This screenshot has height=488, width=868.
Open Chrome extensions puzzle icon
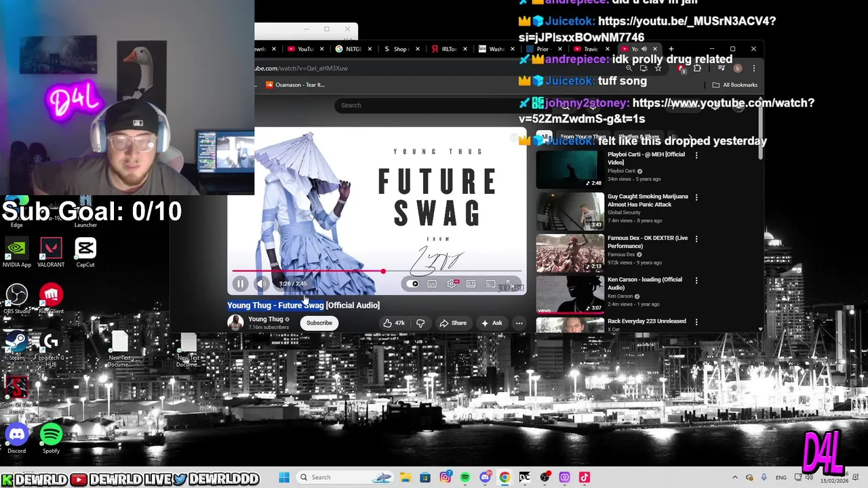click(697, 68)
